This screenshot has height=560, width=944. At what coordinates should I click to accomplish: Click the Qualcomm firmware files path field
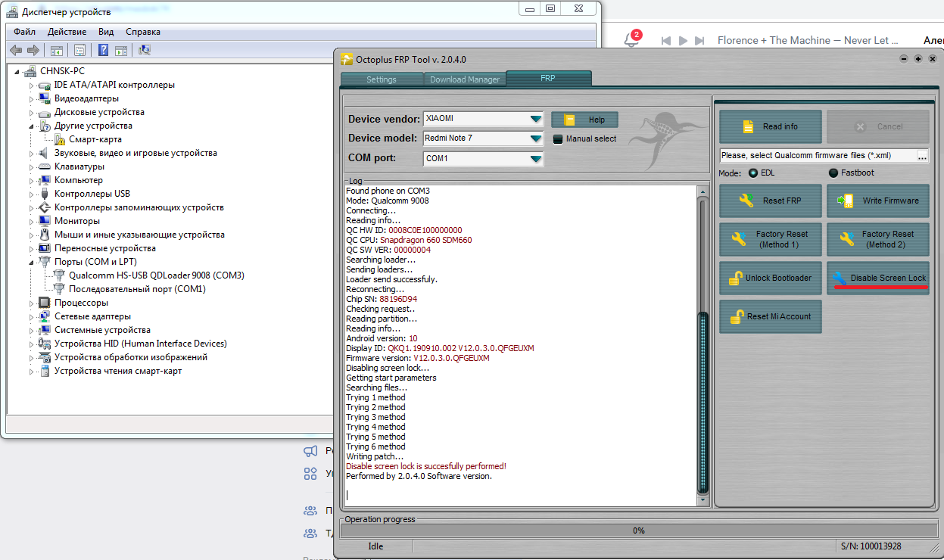point(818,155)
